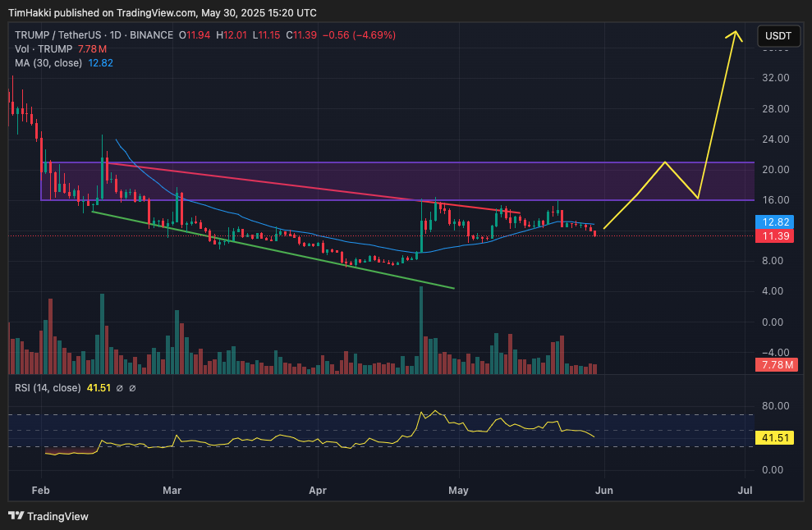Click the Feb label on time axis
Image resolution: width=812 pixels, height=530 pixels.
(x=40, y=490)
